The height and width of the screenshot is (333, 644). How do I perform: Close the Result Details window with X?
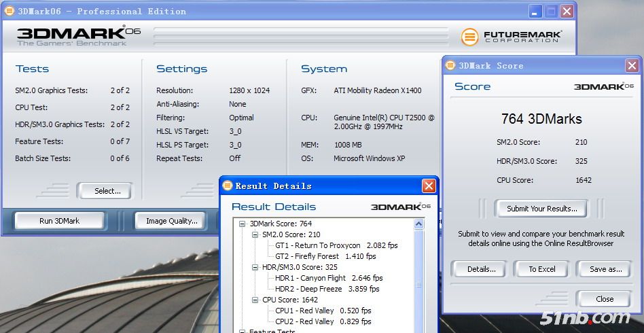[x=429, y=186]
